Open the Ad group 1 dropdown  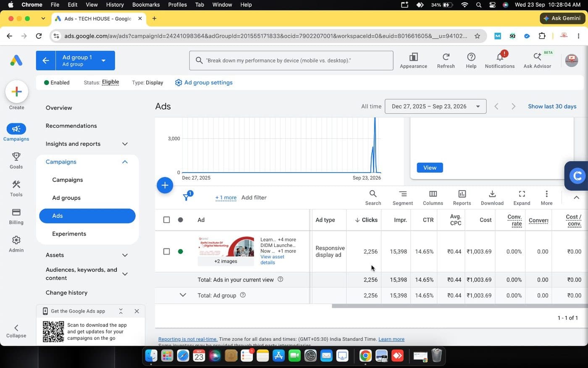85,61
